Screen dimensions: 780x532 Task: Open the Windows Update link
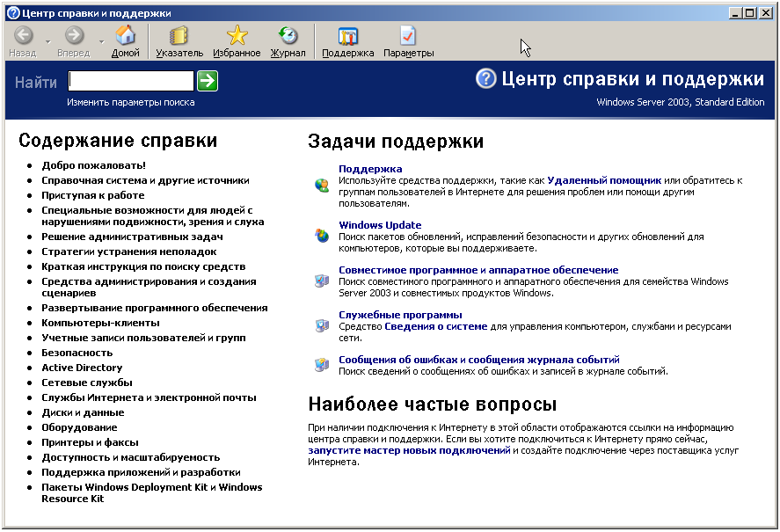click(380, 225)
